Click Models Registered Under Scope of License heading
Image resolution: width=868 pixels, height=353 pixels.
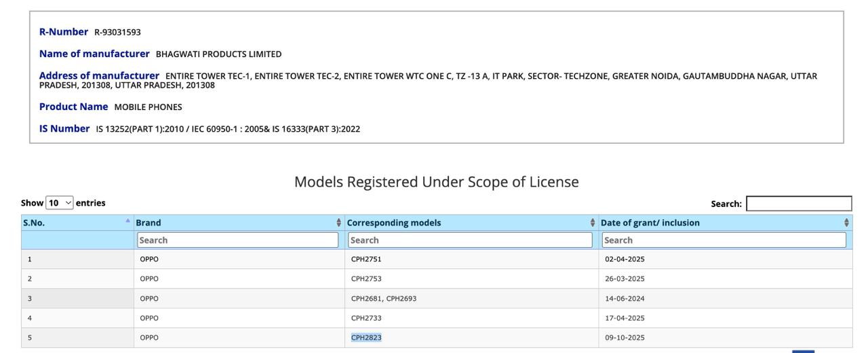tap(437, 182)
